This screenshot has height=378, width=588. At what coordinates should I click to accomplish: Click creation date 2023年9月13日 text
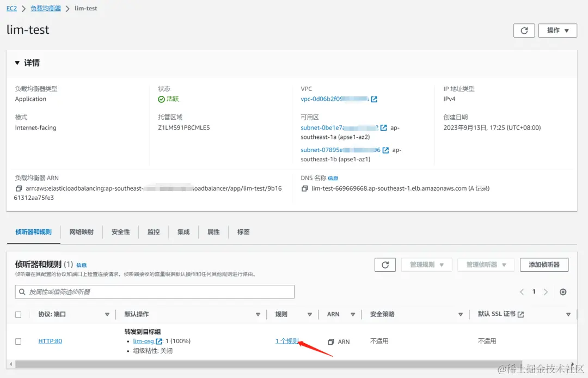click(x=492, y=128)
